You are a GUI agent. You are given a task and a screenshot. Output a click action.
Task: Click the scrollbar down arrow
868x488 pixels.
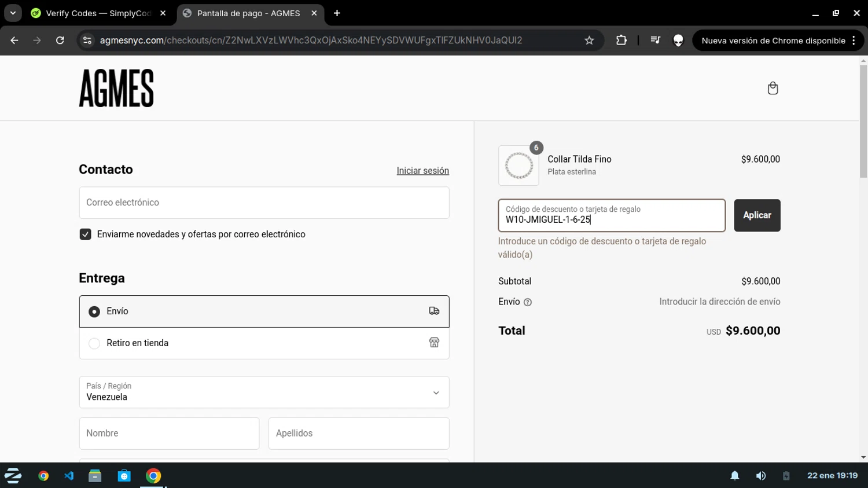pyautogui.click(x=863, y=457)
